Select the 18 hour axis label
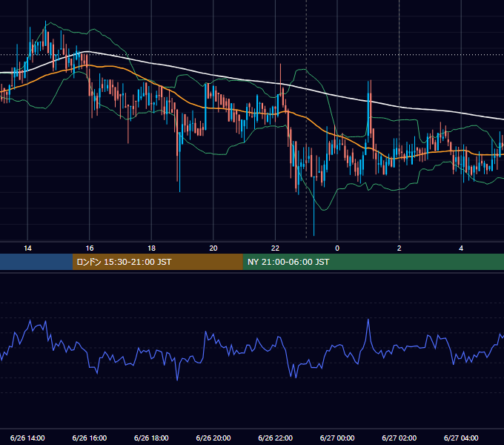 coord(151,248)
